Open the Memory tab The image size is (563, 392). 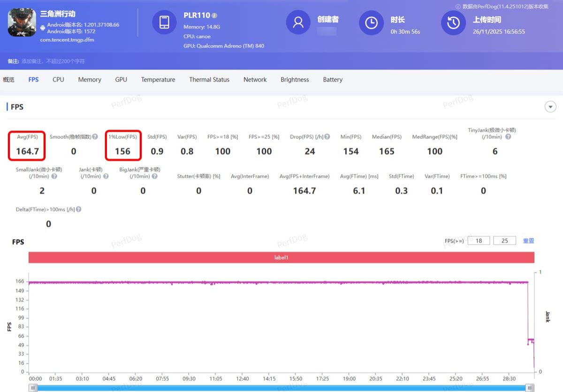tap(90, 80)
